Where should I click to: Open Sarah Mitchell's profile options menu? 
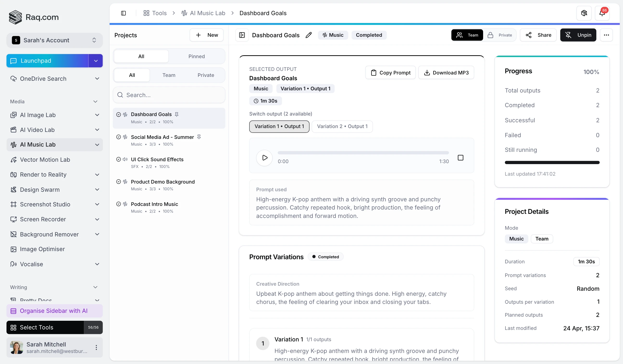pos(96,347)
